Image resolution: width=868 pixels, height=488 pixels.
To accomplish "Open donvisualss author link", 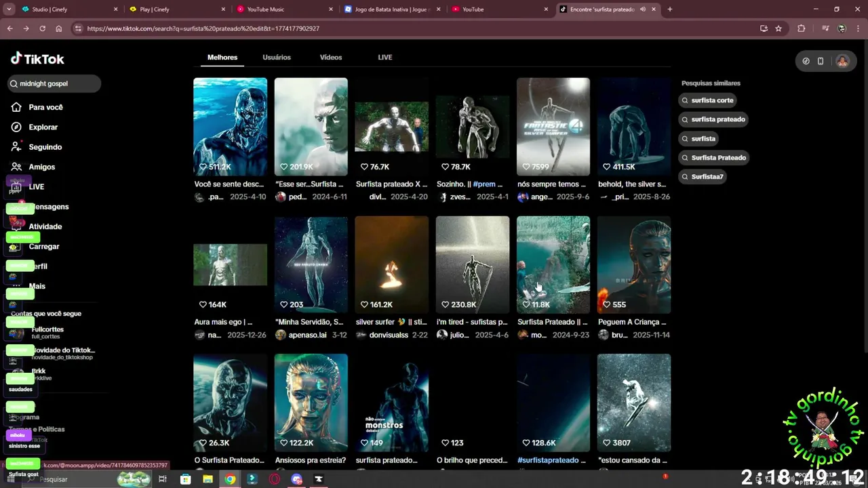I will (389, 335).
